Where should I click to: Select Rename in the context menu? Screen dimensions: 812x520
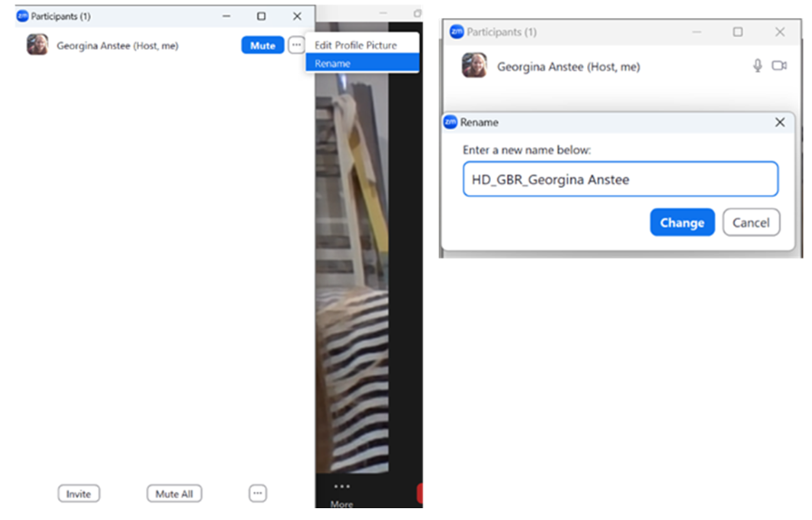(x=362, y=64)
